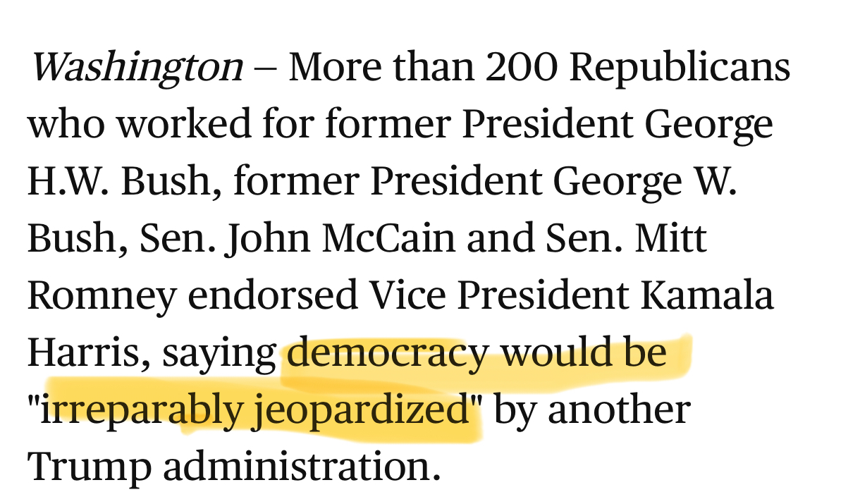The height and width of the screenshot is (504, 860).
Task: Click the highlighted phrase "democracy would be"
Action: pyautogui.click(x=477, y=352)
